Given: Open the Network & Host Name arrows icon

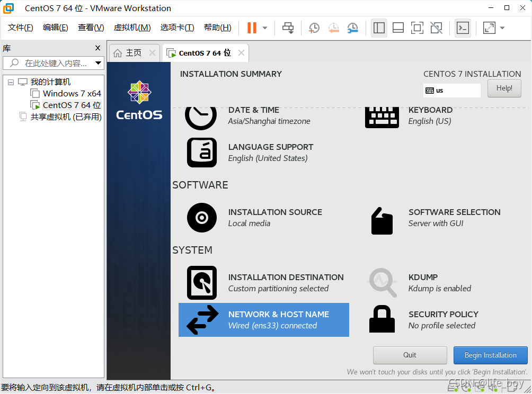Looking at the screenshot, I should click(x=202, y=320).
